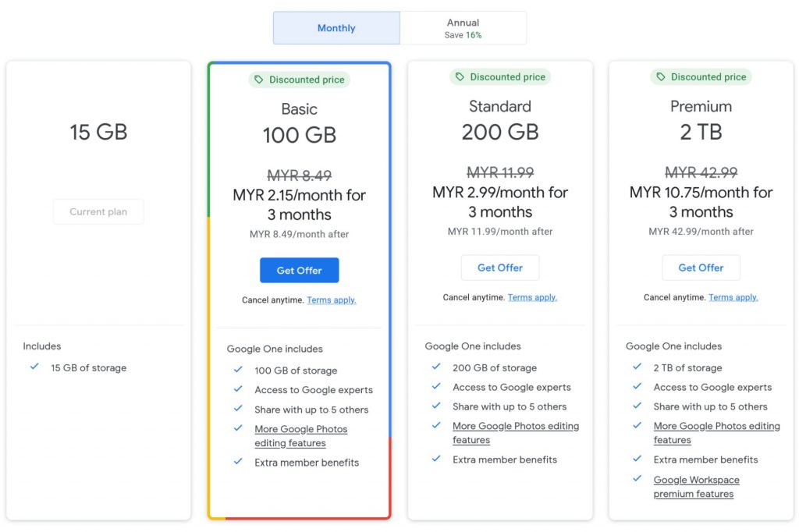
Task: Click the checkmark beside 200 GB of storage
Action: [436, 367]
